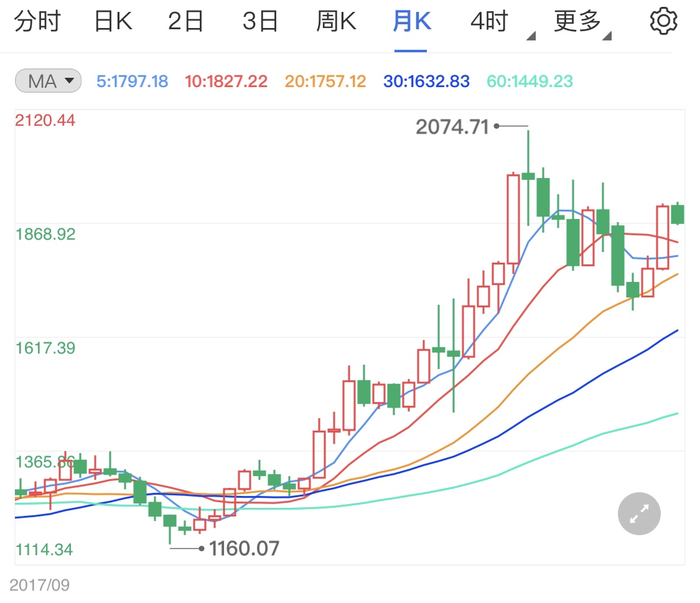700x603 pixels.
Task: Open the chart settings gear icon
Action: (x=663, y=21)
